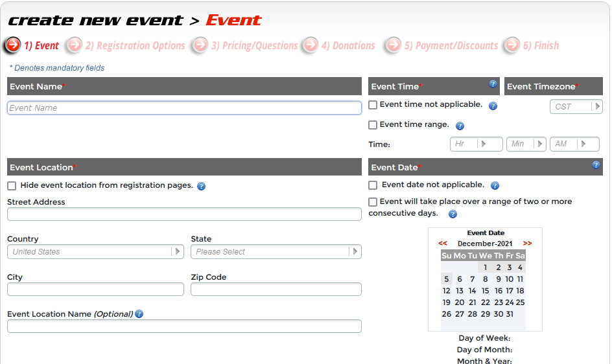Click the Event Name text field
The width and height of the screenshot is (612, 364).
coord(184,108)
